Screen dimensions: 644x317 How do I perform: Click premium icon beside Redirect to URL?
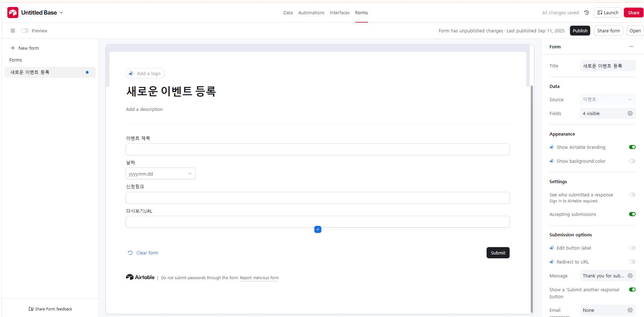click(x=552, y=262)
